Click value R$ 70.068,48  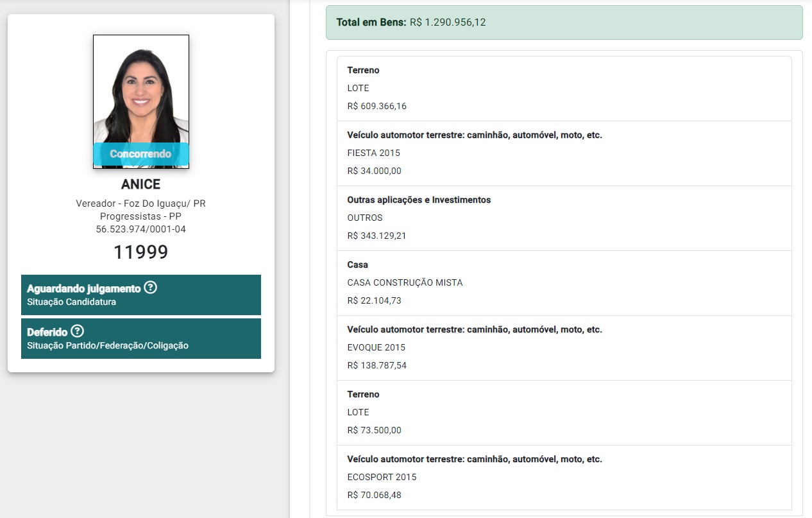(x=375, y=495)
